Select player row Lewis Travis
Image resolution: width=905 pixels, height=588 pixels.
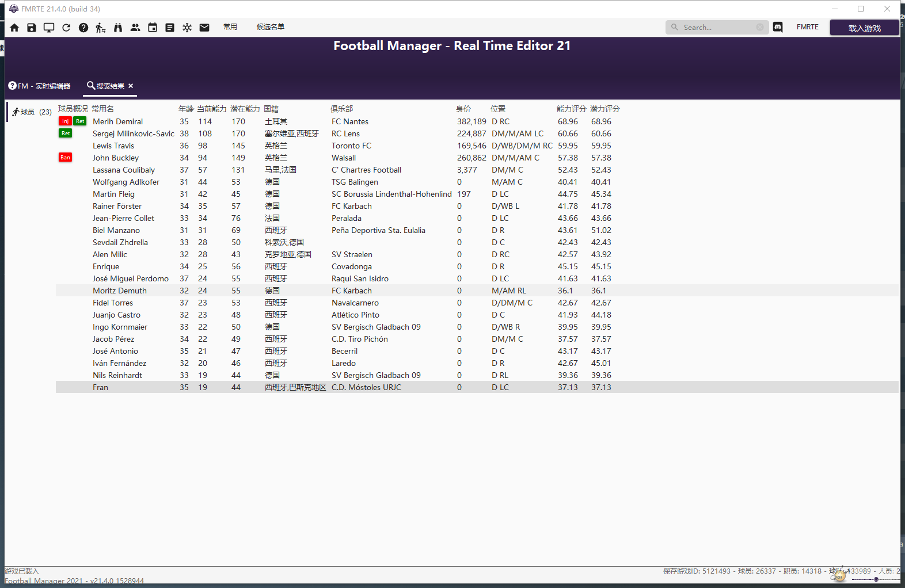click(x=477, y=146)
